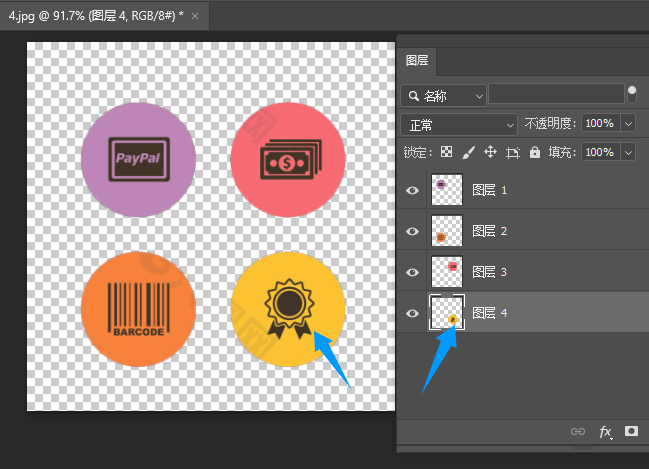Click lock transparent pixels icon
Image resolution: width=649 pixels, height=469 pixels.
(x=446, y=152)
